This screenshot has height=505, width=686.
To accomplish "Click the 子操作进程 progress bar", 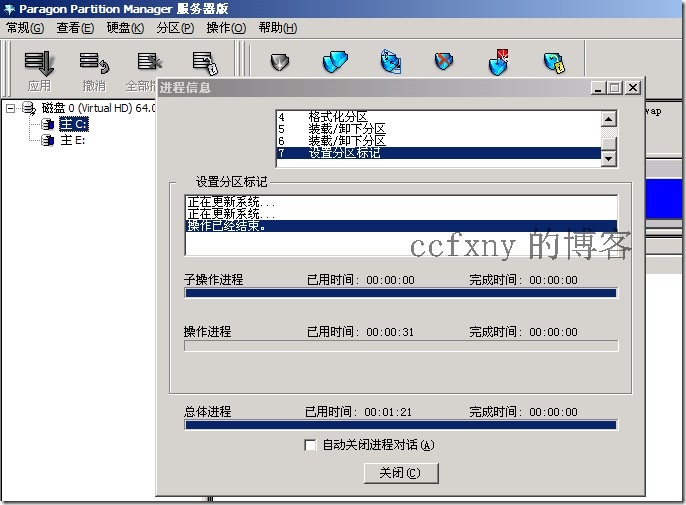I will point(401,293).
